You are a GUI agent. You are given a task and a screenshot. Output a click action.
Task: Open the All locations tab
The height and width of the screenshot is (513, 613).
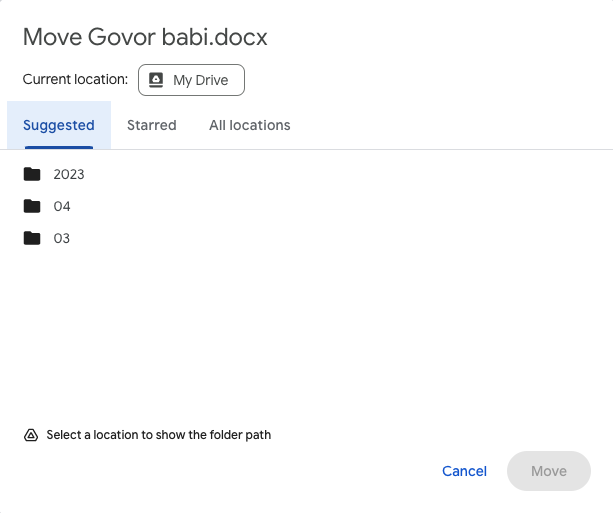tap(249, 125)
